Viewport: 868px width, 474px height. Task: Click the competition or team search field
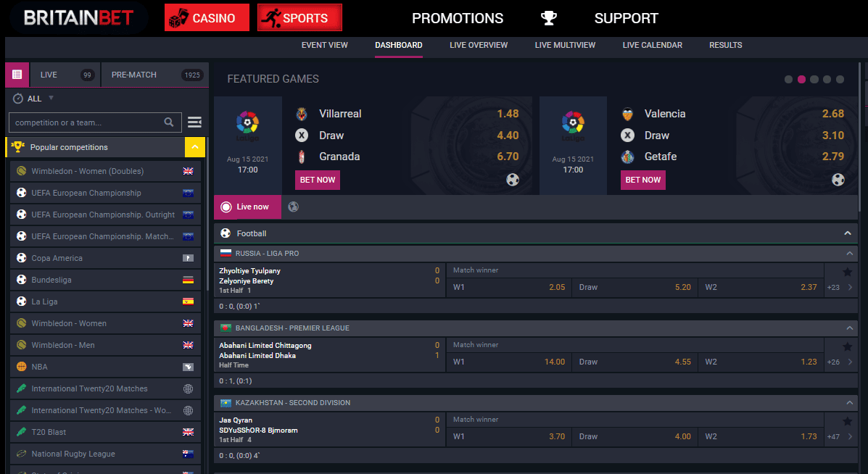(x=87, y=122)
